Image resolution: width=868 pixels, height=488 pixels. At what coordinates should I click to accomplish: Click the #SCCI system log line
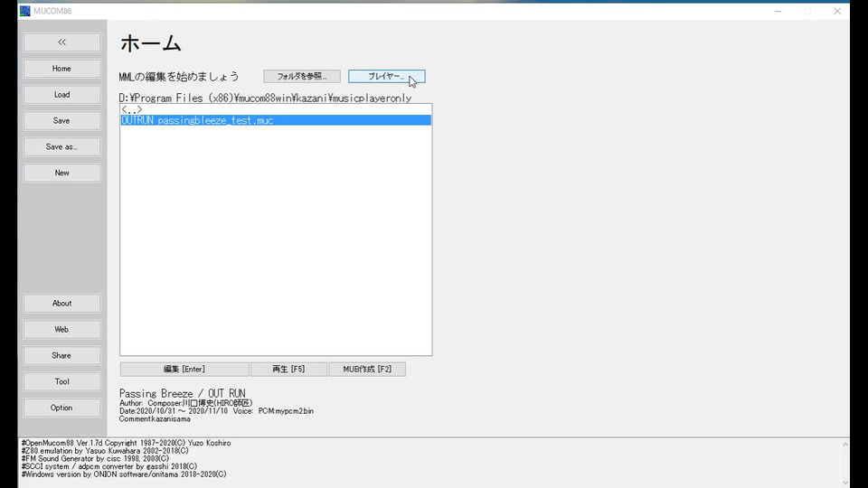(x=109, y=466)
